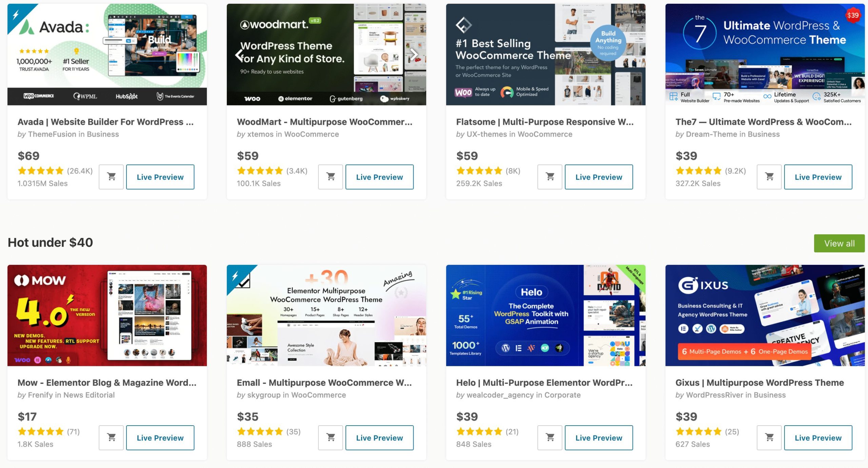Add Helo theme to cart
The width and height of the screenshot is (868, 468).
click(x=550, y=437)
